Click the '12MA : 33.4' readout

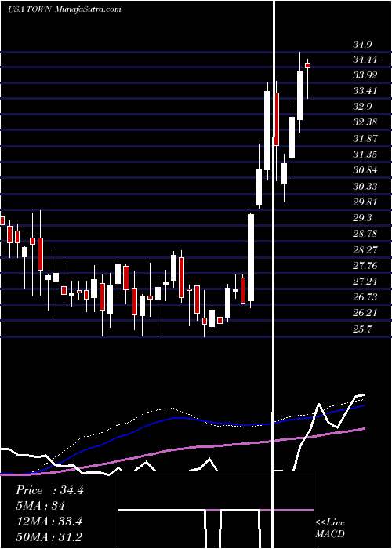49,522
